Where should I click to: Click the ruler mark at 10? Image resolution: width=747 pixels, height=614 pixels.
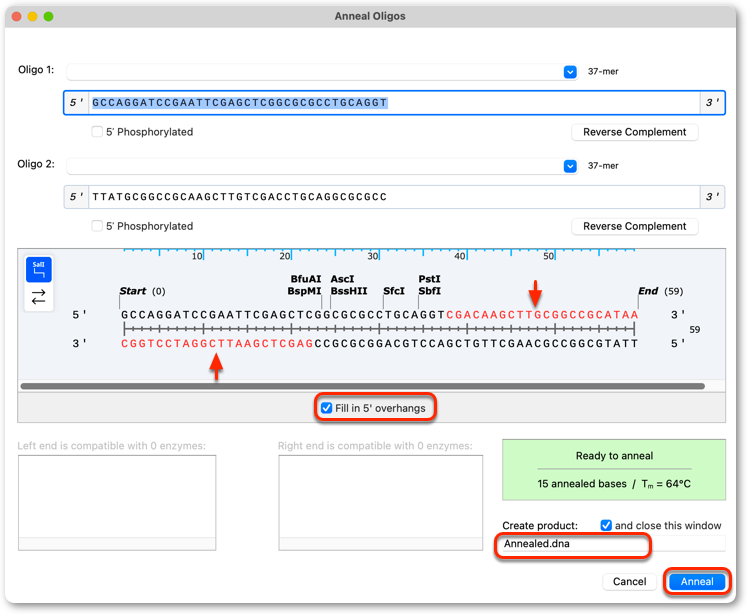(198, 256)
